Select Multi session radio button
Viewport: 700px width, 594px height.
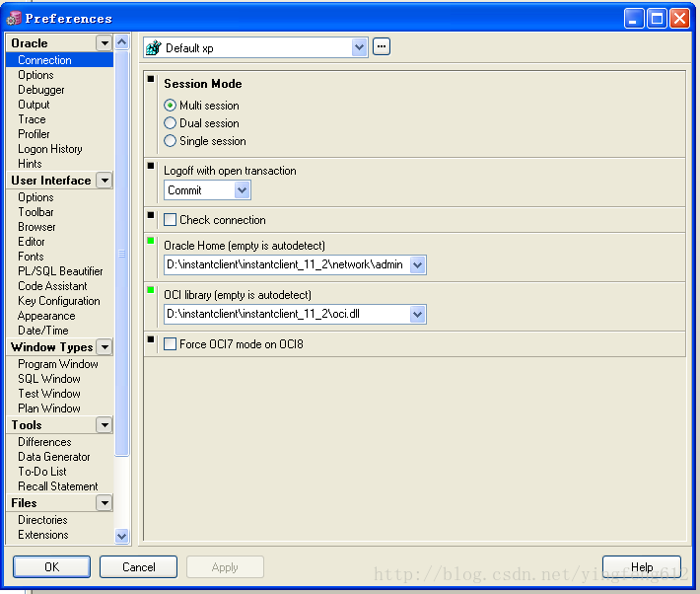170,106
